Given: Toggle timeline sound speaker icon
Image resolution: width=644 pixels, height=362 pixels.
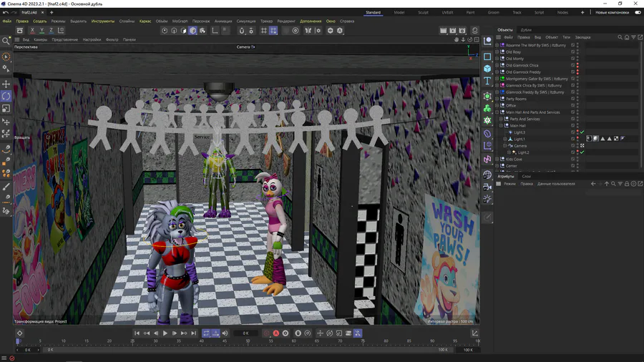Looking at the screenshot, I should 225,333.
